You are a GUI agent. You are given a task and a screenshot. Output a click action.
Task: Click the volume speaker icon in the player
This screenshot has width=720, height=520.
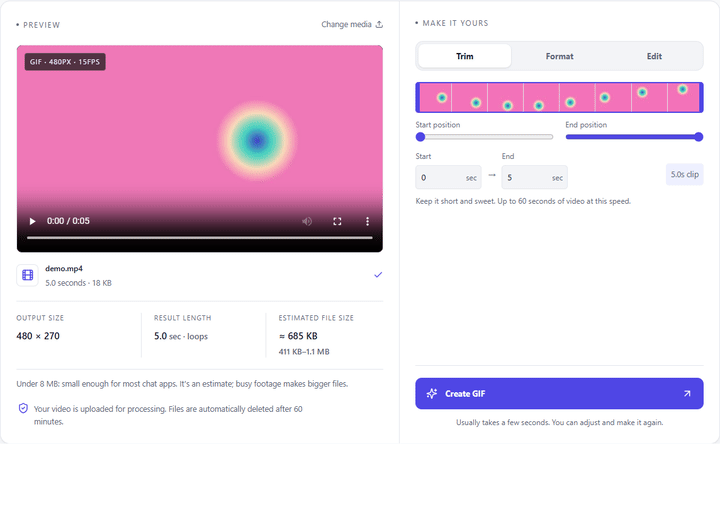(307, 221)
